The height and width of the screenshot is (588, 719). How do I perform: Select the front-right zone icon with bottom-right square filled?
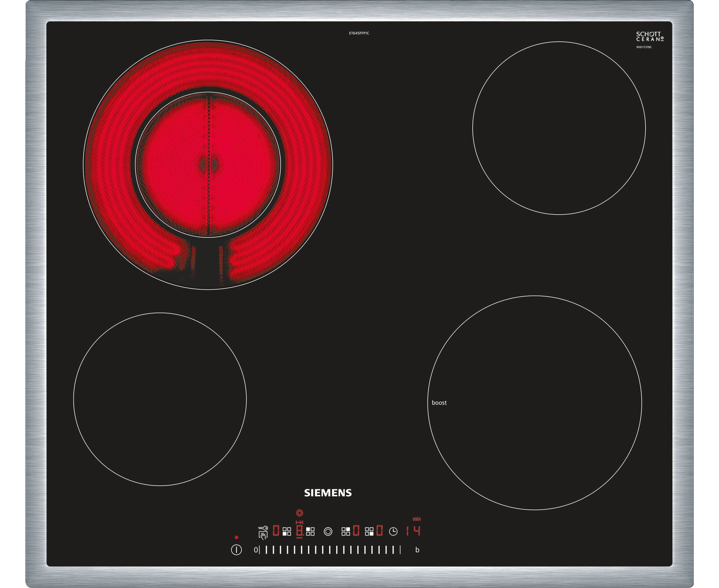coord(369,531)
